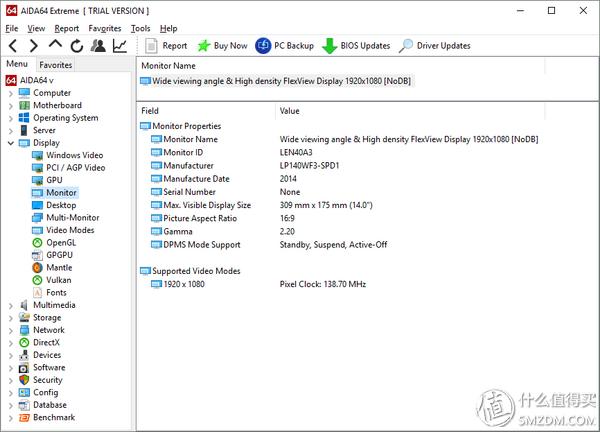Refresh the current page

pos(77,46)
